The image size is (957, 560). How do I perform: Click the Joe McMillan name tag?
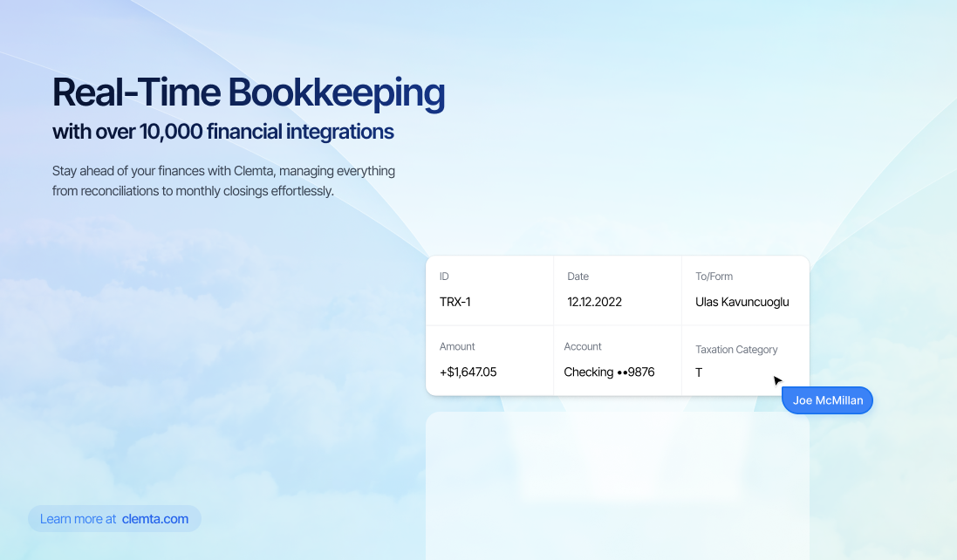827,400
